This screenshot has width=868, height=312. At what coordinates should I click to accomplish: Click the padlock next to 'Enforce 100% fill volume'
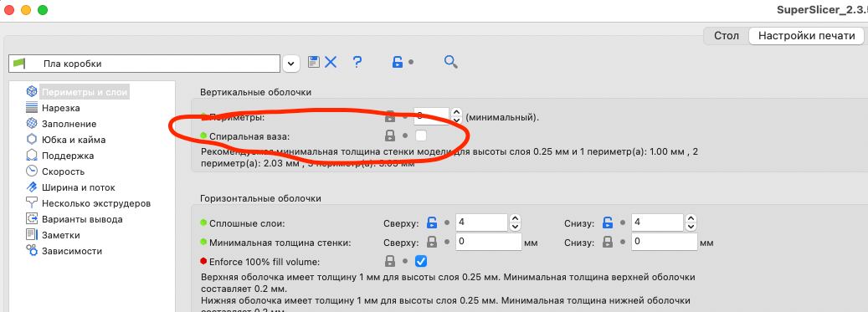pos(390,261)
